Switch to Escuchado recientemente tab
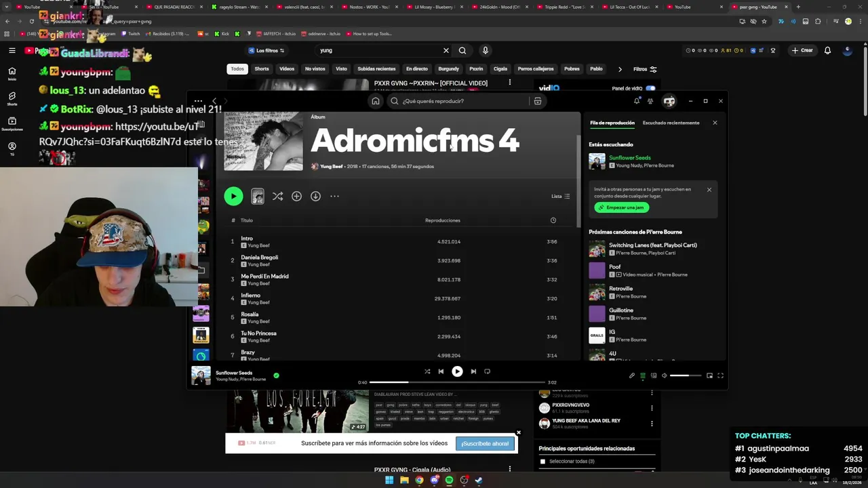The width and height of the screenshot is (868, 488). (x=671, y=123)
